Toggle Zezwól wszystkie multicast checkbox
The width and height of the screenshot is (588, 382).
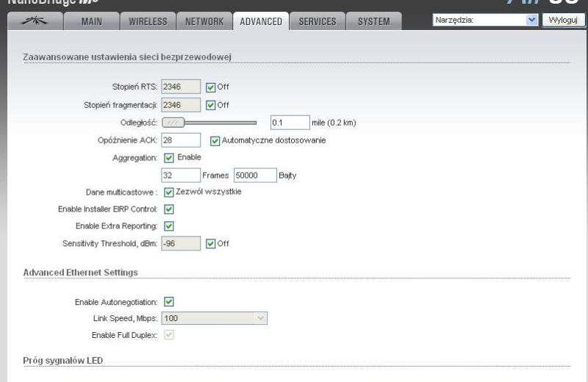tap(169, 192)
